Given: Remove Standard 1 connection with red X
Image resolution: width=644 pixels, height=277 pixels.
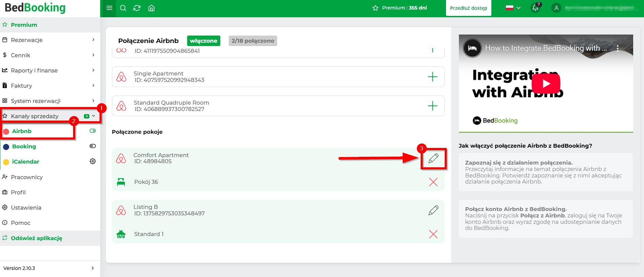Looking at the screenshot, I should pyautogui.click(x=433, y=234).
